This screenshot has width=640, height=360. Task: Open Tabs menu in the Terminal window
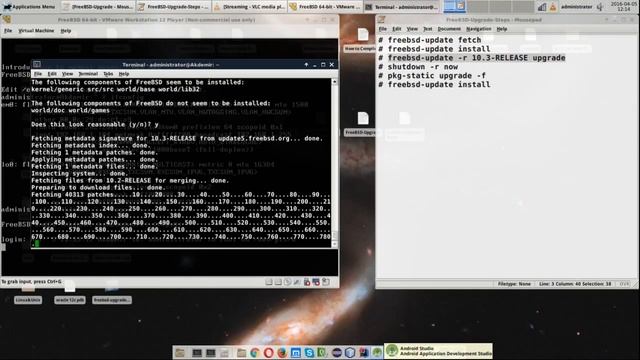click(x=108, y=74)
